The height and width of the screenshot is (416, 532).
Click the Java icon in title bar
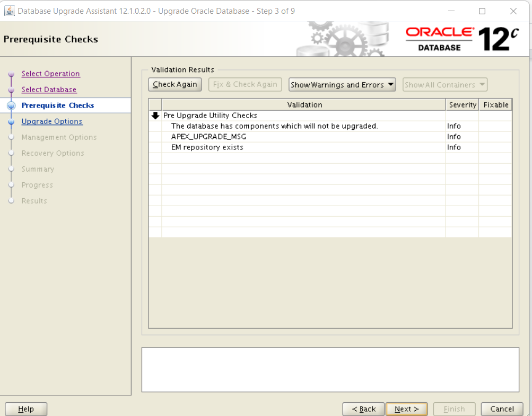(x=9, y=11)
